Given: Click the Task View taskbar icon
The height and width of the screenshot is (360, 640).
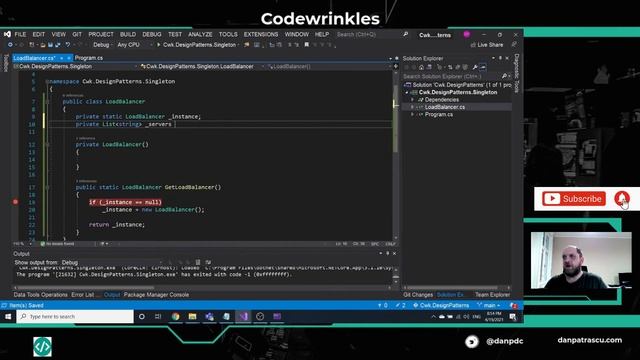Looking at the screenshot, I should [x=158, y=317].
